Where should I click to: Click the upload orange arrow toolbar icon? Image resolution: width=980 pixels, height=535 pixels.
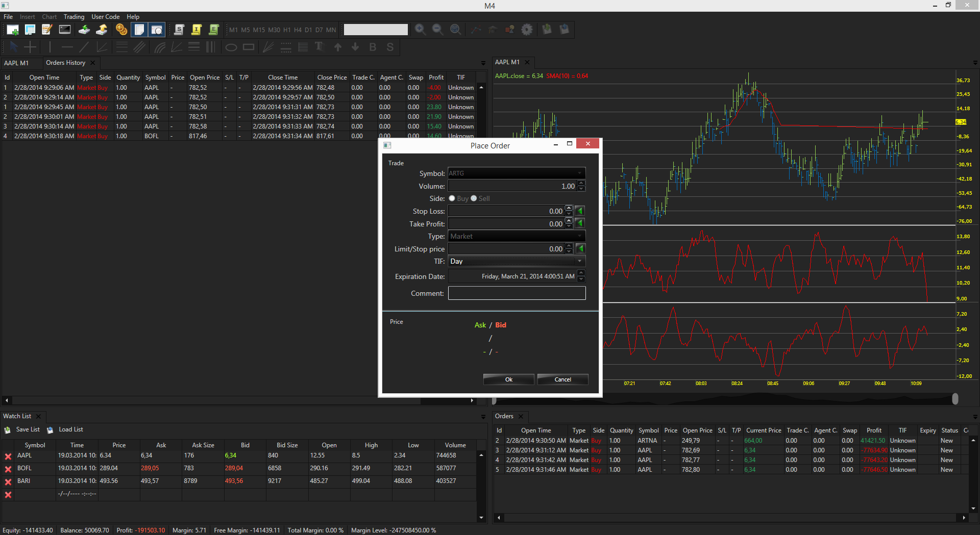pyautogui.click(x=102, y=30)
